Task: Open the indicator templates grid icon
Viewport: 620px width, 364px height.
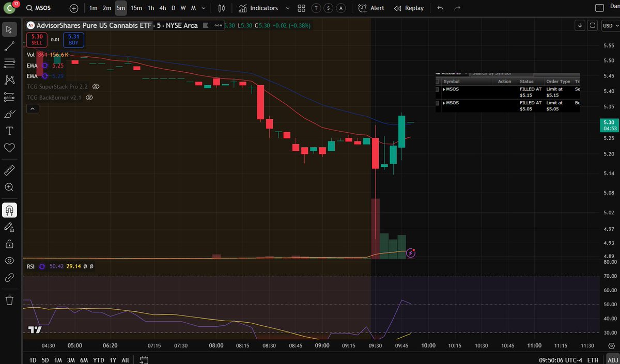Action: tap(301, 8)
